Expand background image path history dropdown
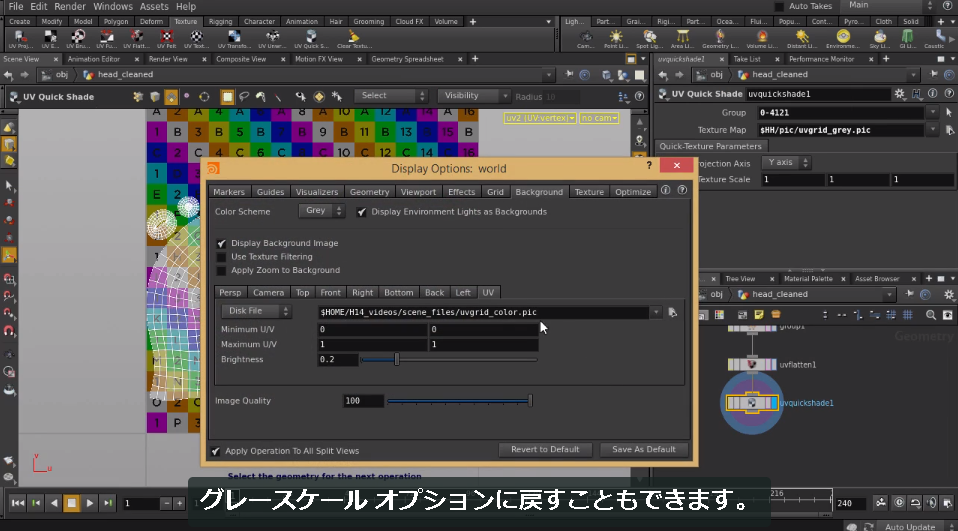Image resolution: width=958 pixels, height=531 pixels. click(x=656, y=312)
